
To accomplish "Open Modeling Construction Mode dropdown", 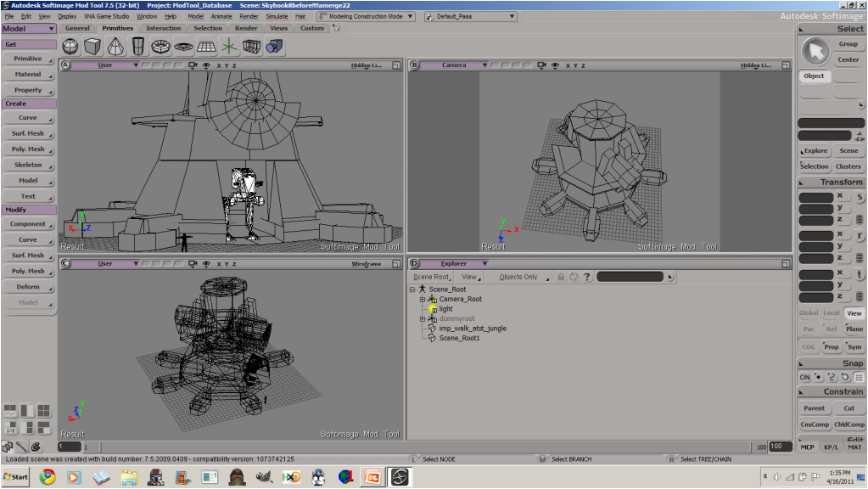I will click(x=366, y=17).
